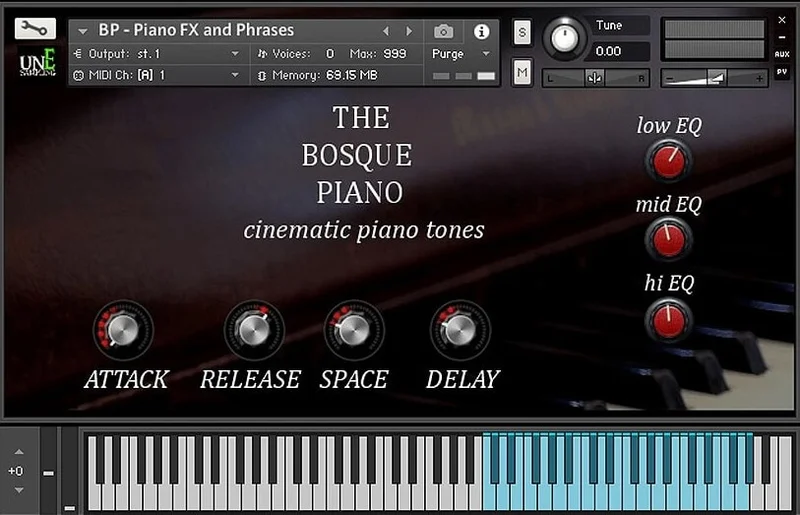Click the Output routing icon
Screen dimensions: 800x515
[x=78, y=54]
